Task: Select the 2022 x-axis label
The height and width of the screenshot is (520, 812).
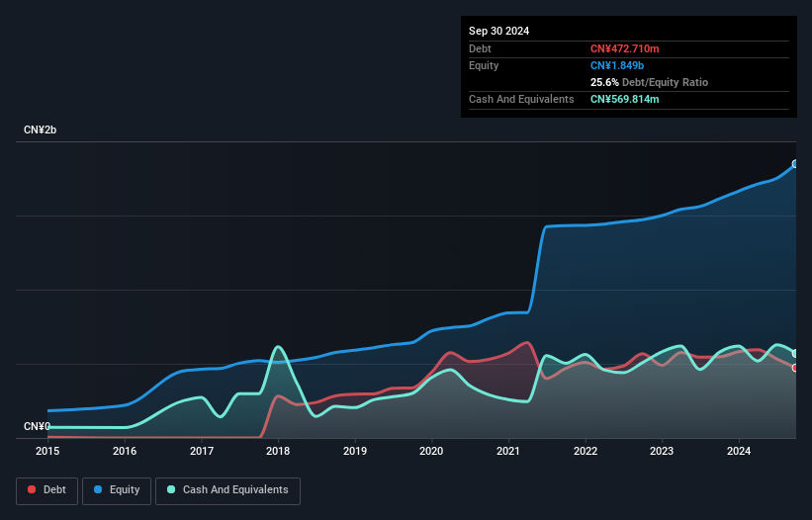Action: point(586,451)
